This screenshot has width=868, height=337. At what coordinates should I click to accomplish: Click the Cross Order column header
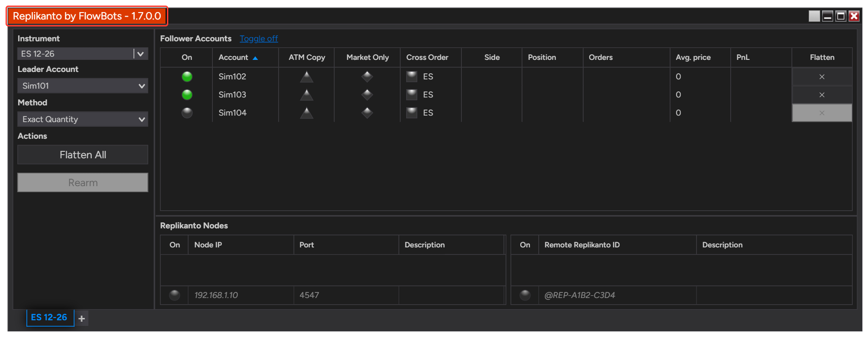[431, 58]
